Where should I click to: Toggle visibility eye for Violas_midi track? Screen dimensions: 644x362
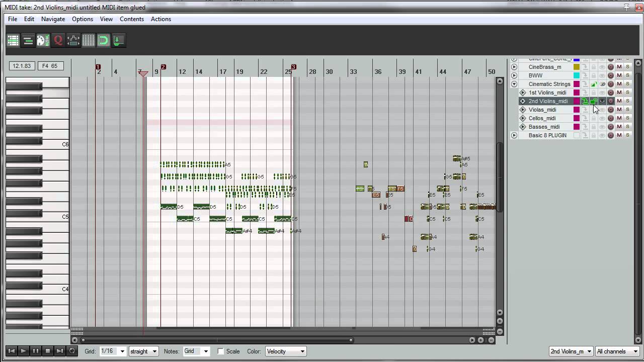(x=602, y=110)
